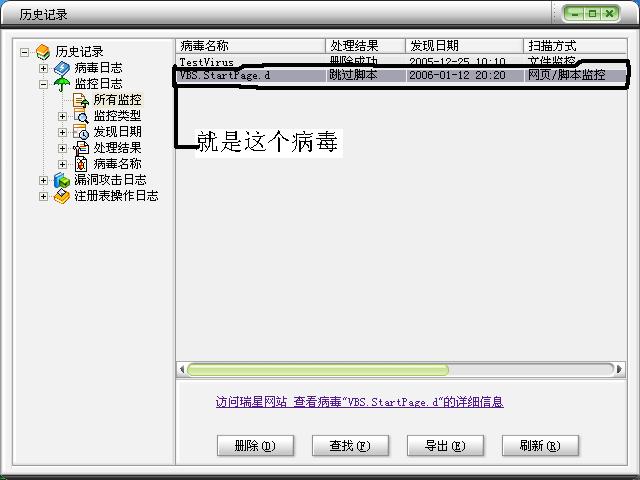
Task: Click the 删除(D) button
Action: pyautogui.click(x=255, y=445)
